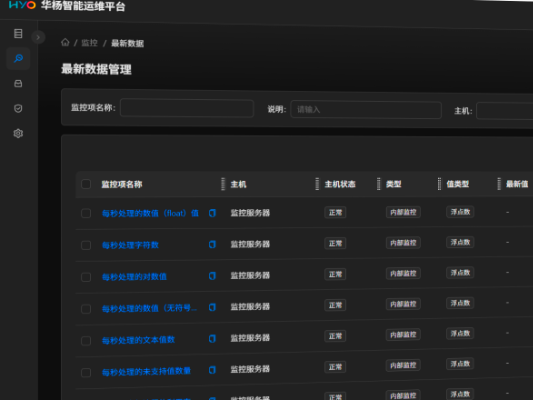Open the storage disk icon in sidebar
The width and height of the screenshot is (533, 400).
(x=18, y=84)
